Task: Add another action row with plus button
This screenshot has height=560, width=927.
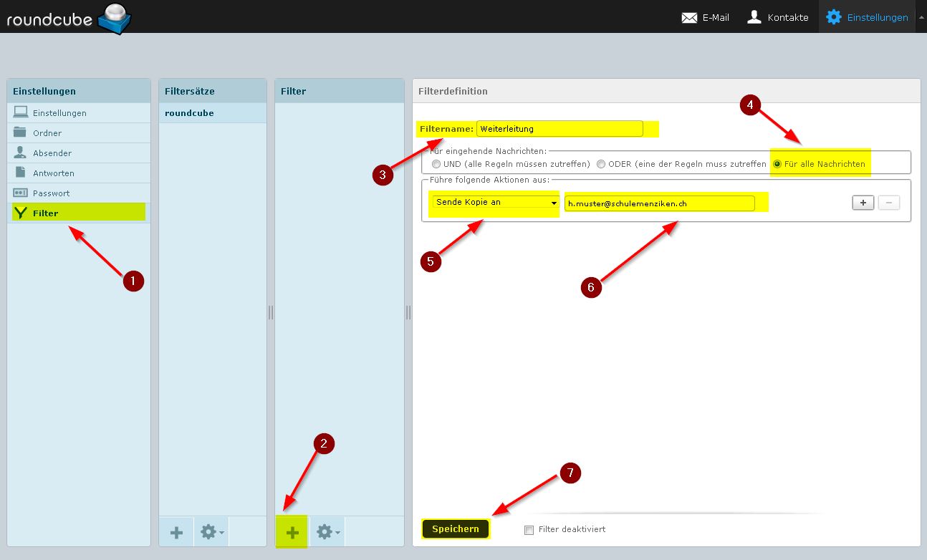Action: coord(863,203)
